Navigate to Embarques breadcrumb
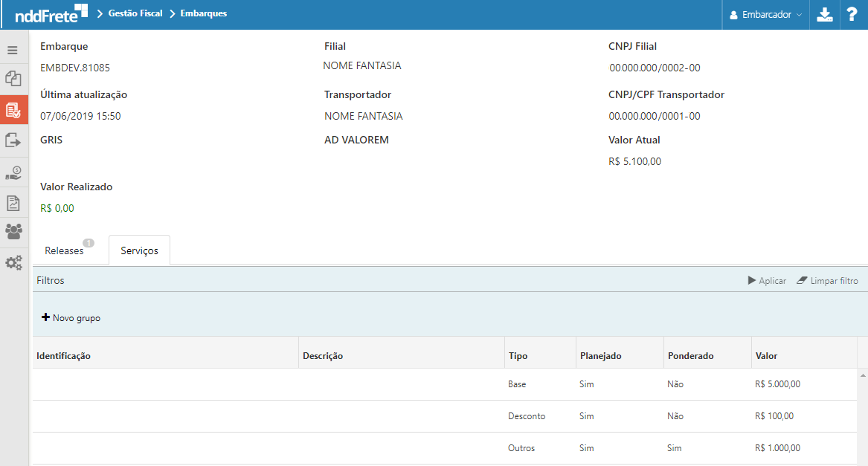 (x=203, y=13)
